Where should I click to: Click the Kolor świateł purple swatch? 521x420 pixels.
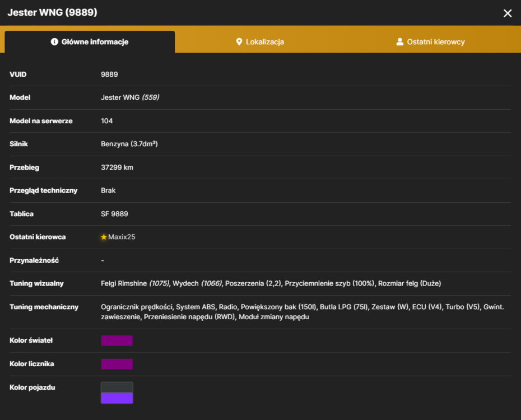[x=117, y=340]
